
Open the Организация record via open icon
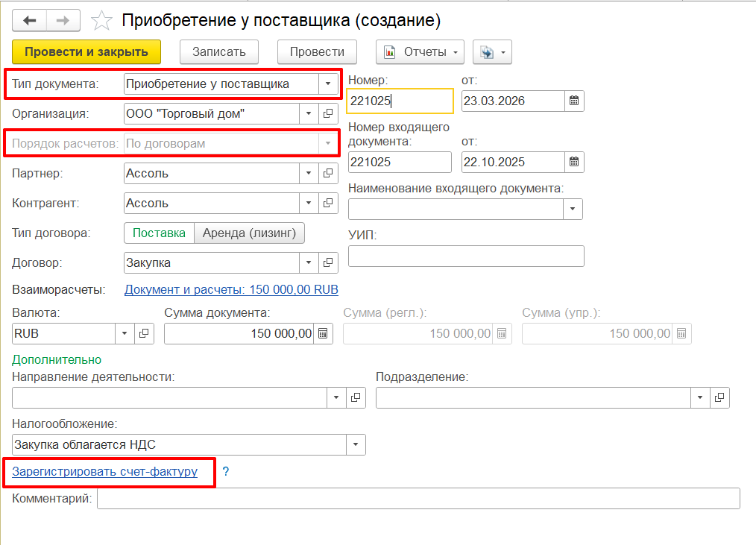tap(329, 114)
